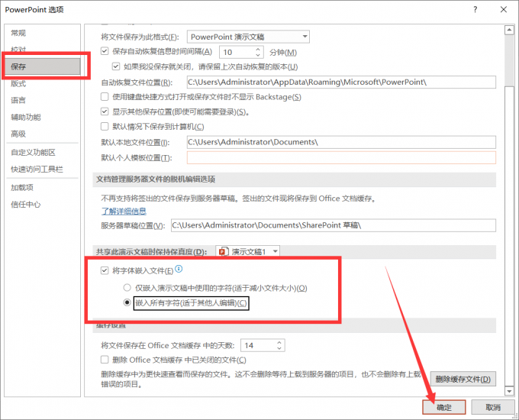Enable 删除 Office 文档缓存中已关闭的文件 checkbox
This screenshot has height=420, width=519.
105,360
